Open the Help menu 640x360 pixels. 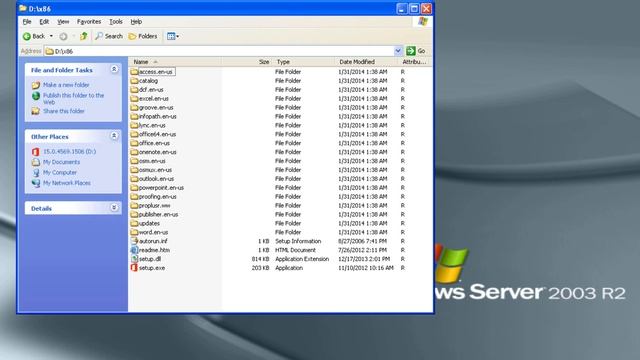coord(136,22)
